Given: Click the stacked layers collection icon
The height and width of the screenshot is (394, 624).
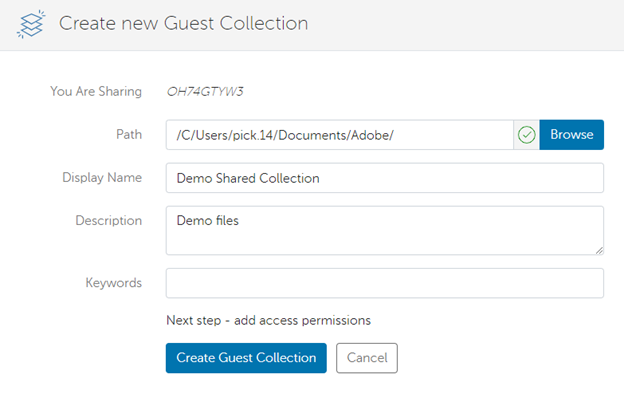Looking at the screenshot, I should pyautogui.click(x=31, y=24).
